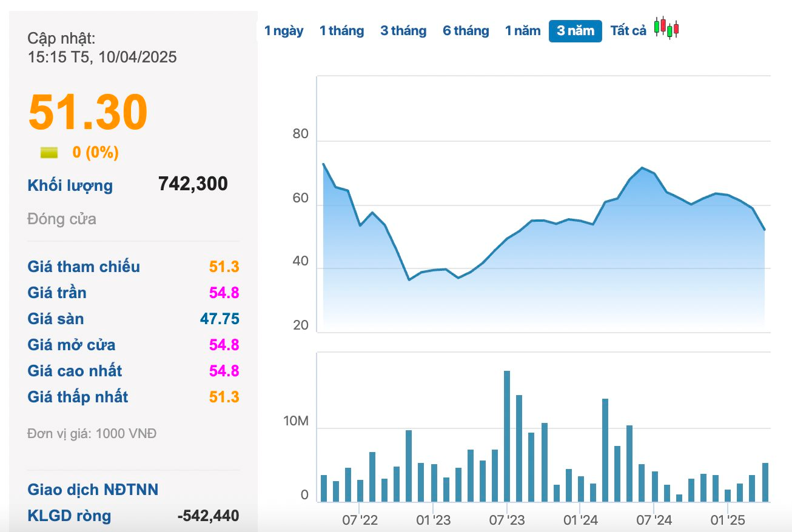This screenshot has height=532, width=792.
Task: Click the tallest volume bar at 07 '23
Action: pyautogui.click(x=507, y=435)
